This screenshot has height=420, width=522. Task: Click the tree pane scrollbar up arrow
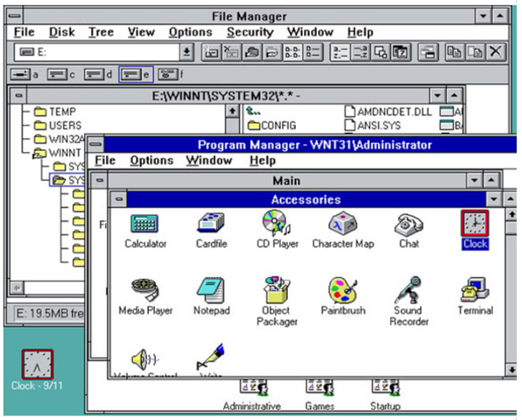point(233,111)
